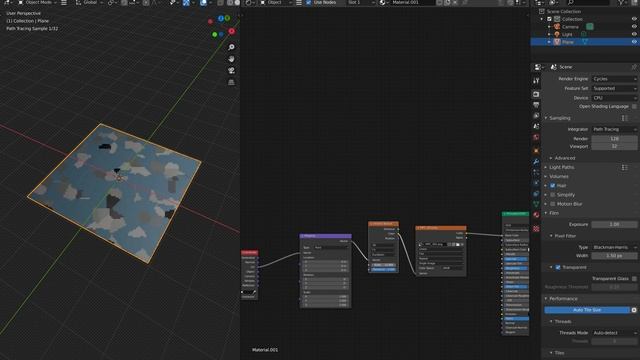Open the View Layer properties icon

click(x=536, y=116)
